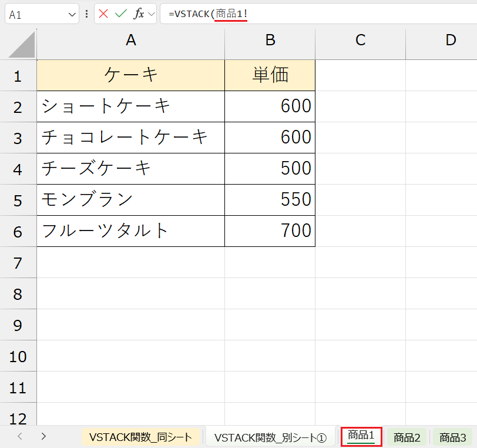Select the ケーキ header cell
Screen dimensions: 477x448
130,75
